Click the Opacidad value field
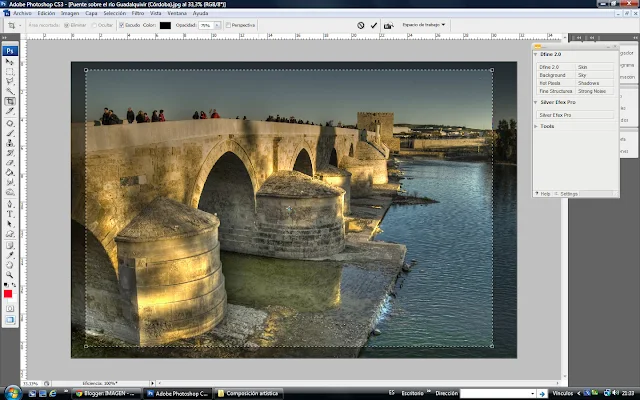 pos(207,25)
